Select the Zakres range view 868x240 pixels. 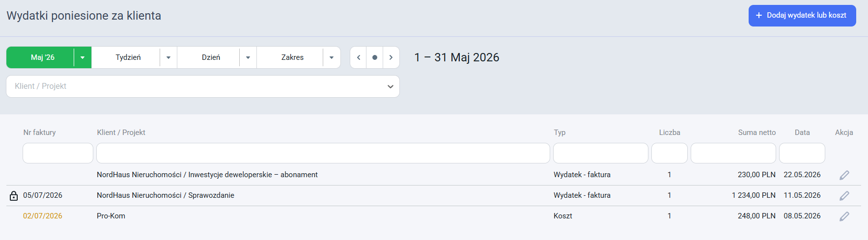coord(292,57)
